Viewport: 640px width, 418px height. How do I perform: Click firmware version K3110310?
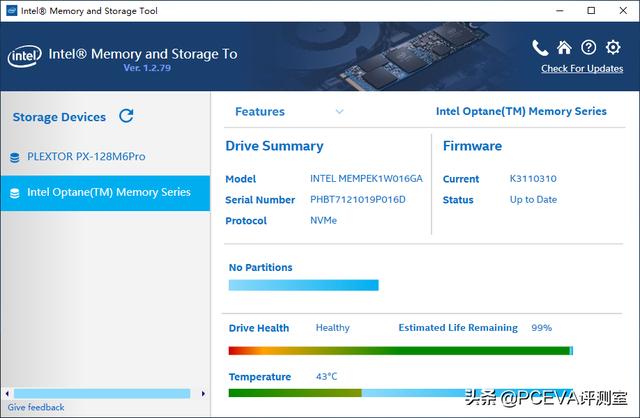[x=533, y=178]
